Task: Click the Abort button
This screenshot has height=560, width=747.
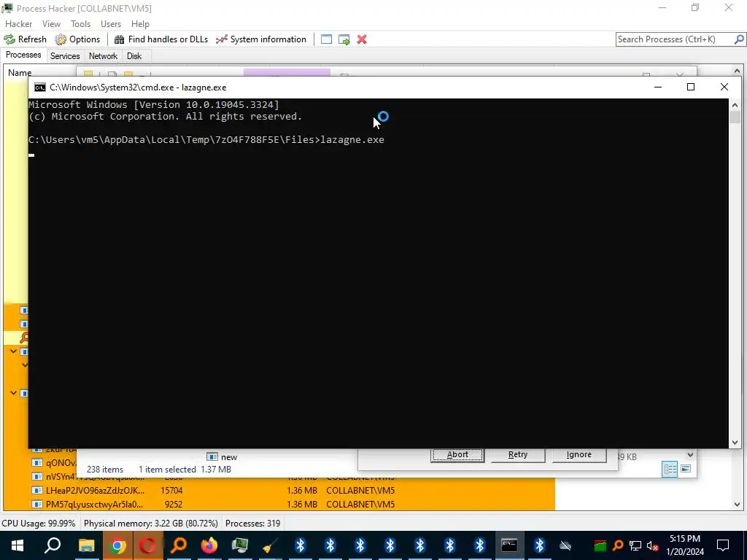Action: click(x=458, y=454)
